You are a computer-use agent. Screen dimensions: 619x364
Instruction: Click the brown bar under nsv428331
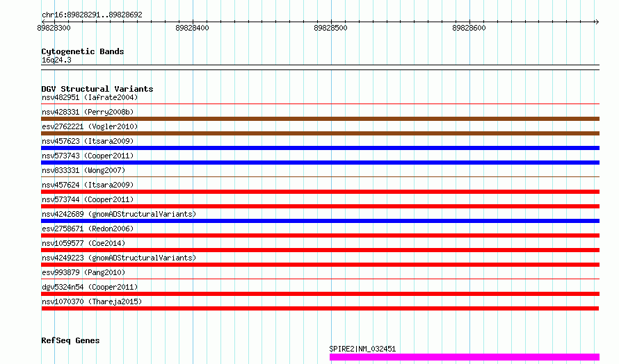320,119
